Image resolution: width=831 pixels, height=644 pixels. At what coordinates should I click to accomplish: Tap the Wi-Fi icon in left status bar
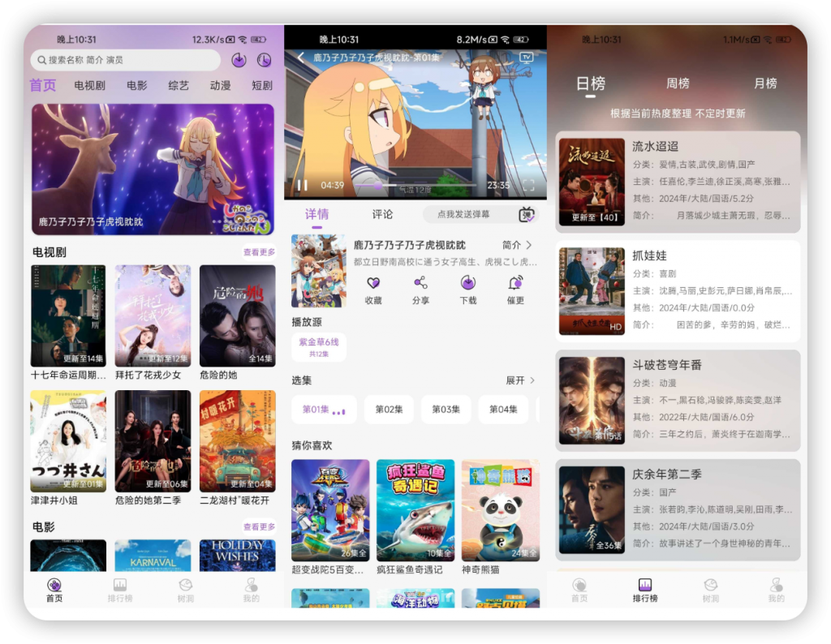[243, 40]
